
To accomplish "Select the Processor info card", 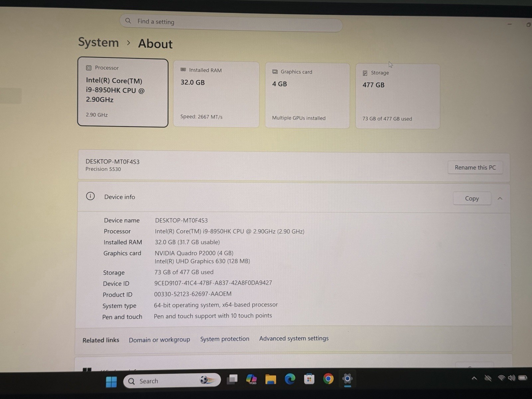I will click(x=123, y=92).
